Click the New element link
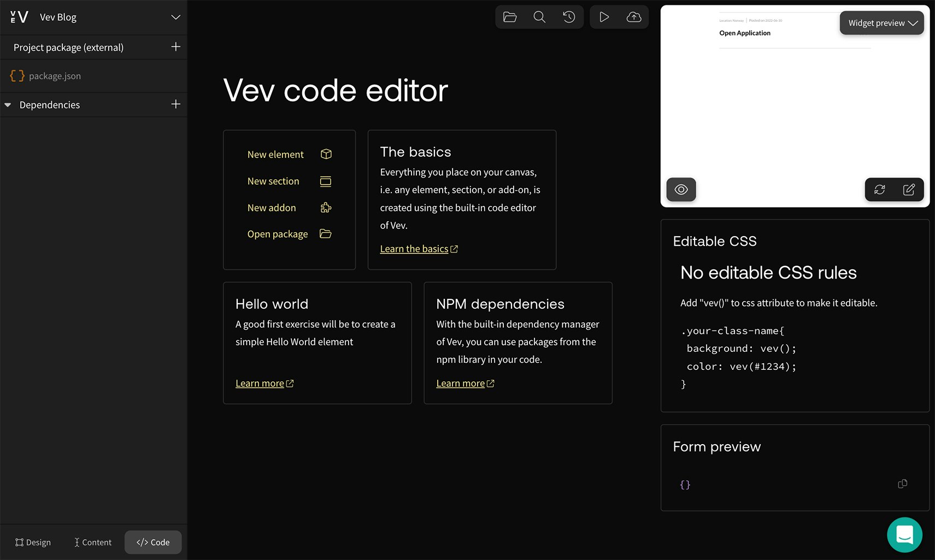 (275, 155)
